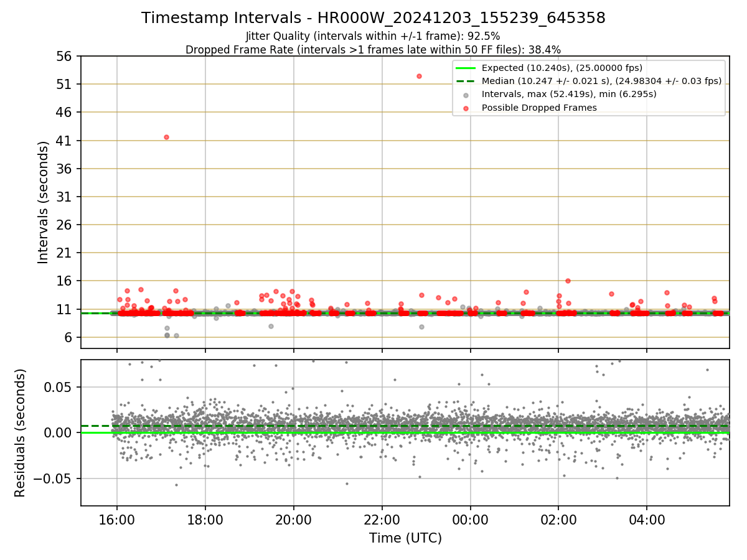Select the Jitter Quality 92.5% subtitle
This screenshot has height=560, width=747.
[x=373, y=36]
